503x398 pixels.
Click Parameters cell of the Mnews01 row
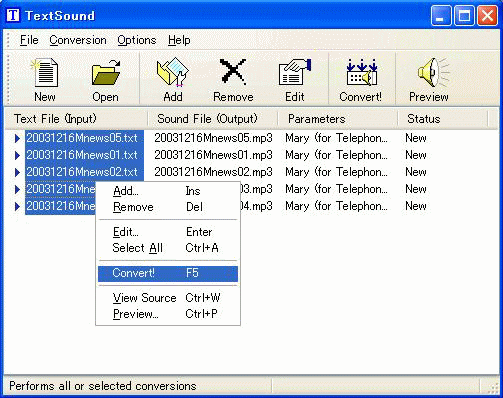coord(336,155)
